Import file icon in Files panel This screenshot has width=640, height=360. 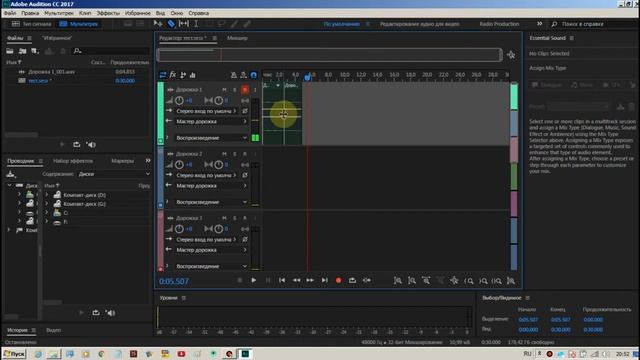[x=22, y=51]
